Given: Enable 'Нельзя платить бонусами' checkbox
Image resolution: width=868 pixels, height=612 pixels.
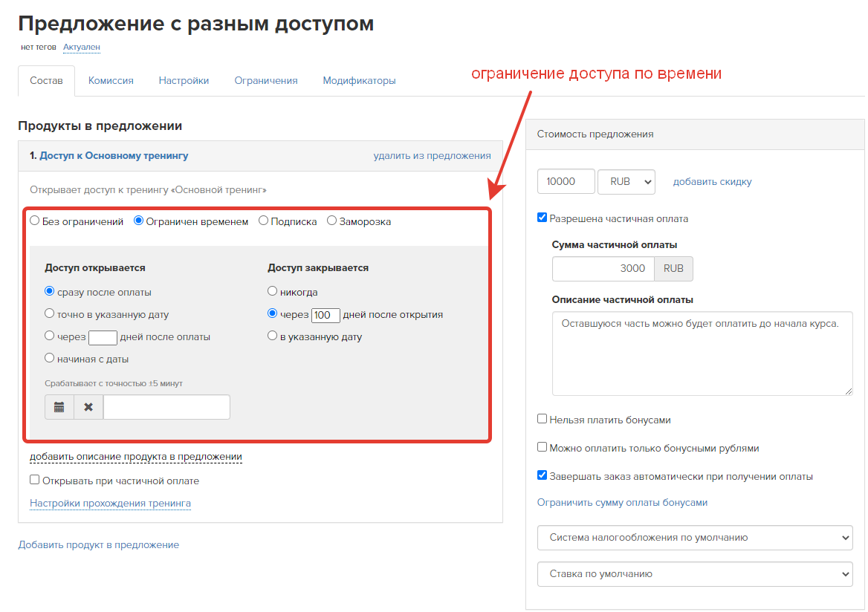Looking at the screenshot, I should (542, 420).
